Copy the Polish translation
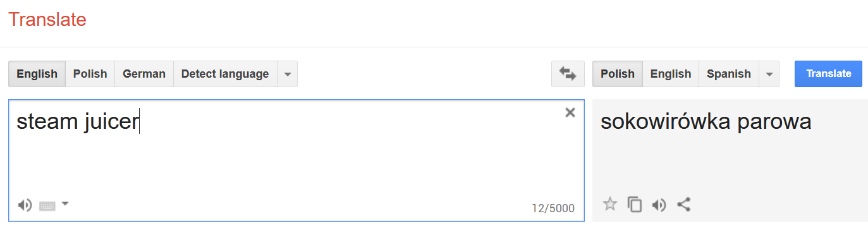Viewport: 868px width, 228px height. [x=634, y=204]
